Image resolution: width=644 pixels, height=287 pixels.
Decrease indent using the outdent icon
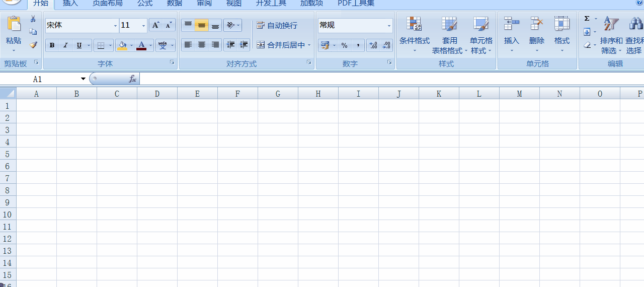pyautogui.click(x=231, y=45)
